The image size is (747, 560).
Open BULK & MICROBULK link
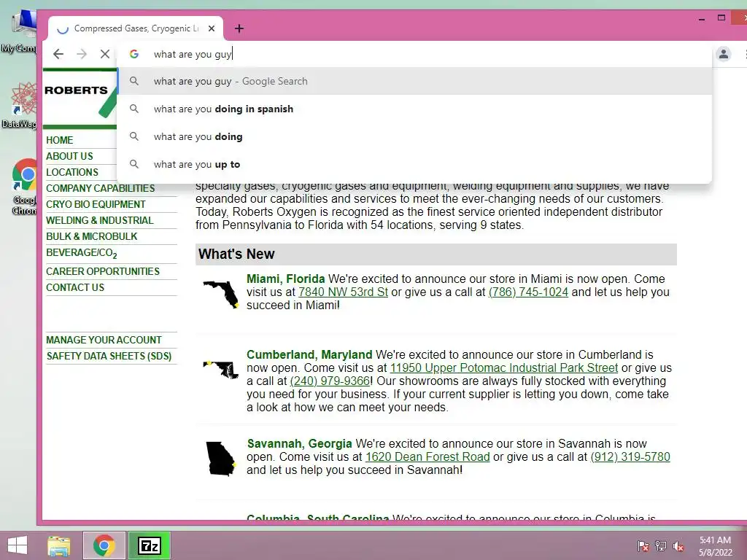[x=91, y=237]
